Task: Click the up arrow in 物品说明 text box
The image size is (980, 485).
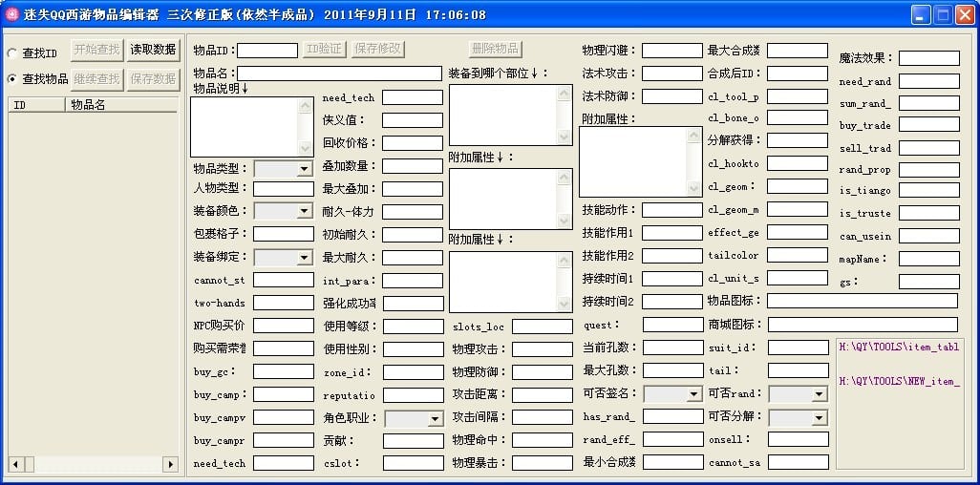Action: (308, 105)
